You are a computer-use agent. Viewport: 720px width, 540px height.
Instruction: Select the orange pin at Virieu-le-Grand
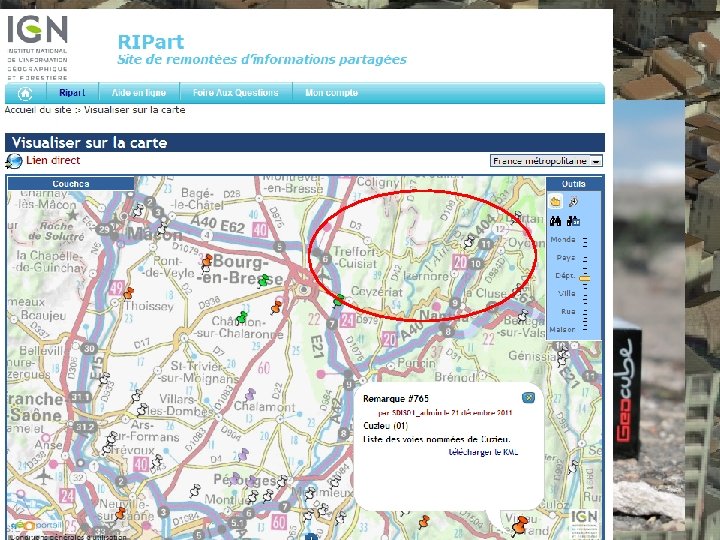tap(520, 525)
